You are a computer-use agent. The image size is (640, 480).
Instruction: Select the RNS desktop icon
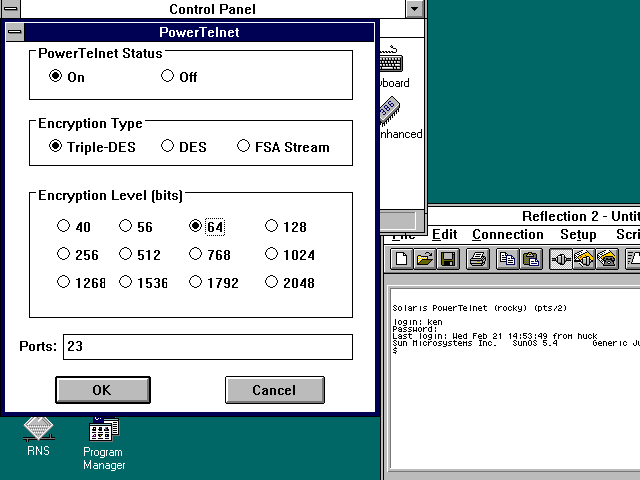pyautogui.click(x=38, y=437)
